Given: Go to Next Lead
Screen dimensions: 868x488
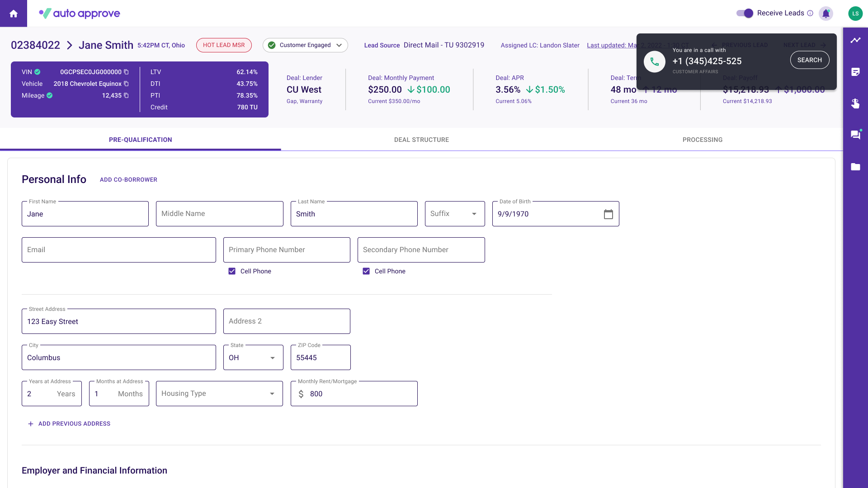Looking at the screenshot, I should pyautogui.click(x=805, y=45).
